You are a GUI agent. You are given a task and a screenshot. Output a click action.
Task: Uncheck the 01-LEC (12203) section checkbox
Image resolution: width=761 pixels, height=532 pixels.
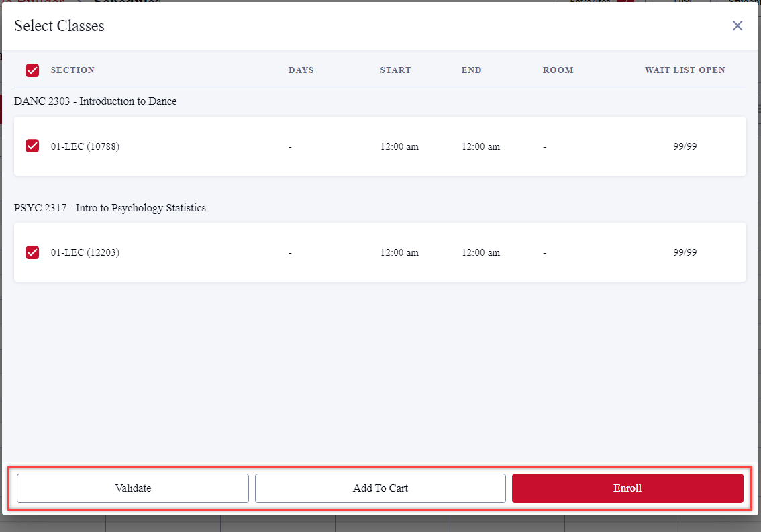(x=32, y=253)
